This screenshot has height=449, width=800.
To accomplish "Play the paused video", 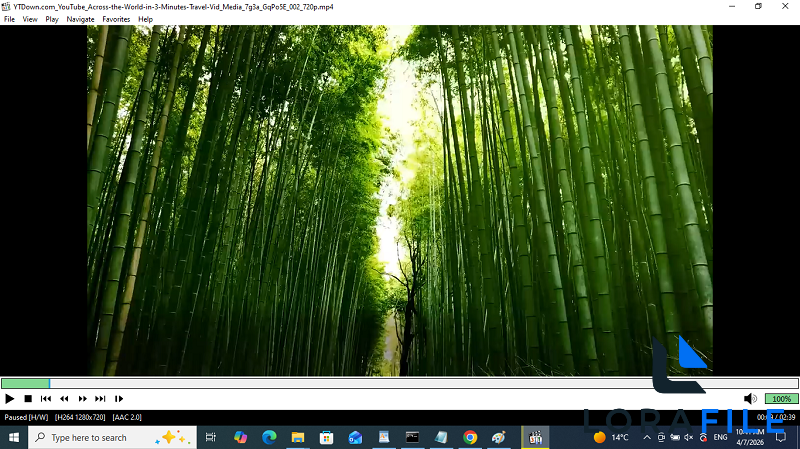I will click(9, 398).
